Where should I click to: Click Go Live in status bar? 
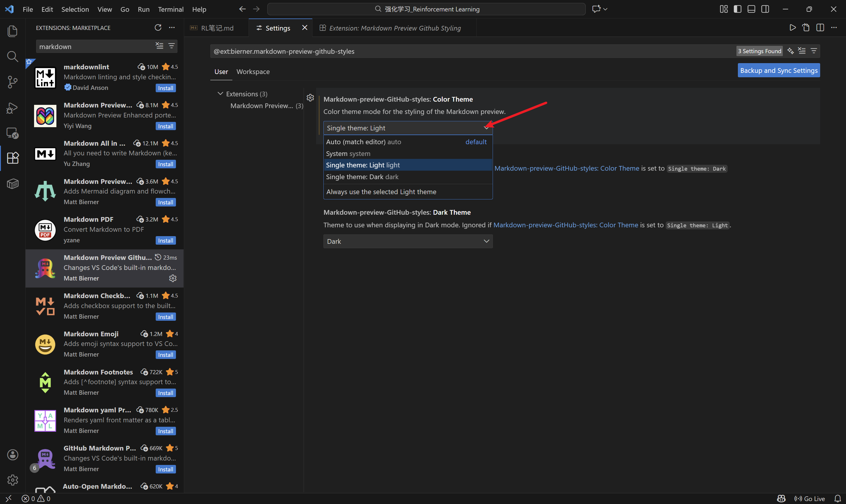810,498
